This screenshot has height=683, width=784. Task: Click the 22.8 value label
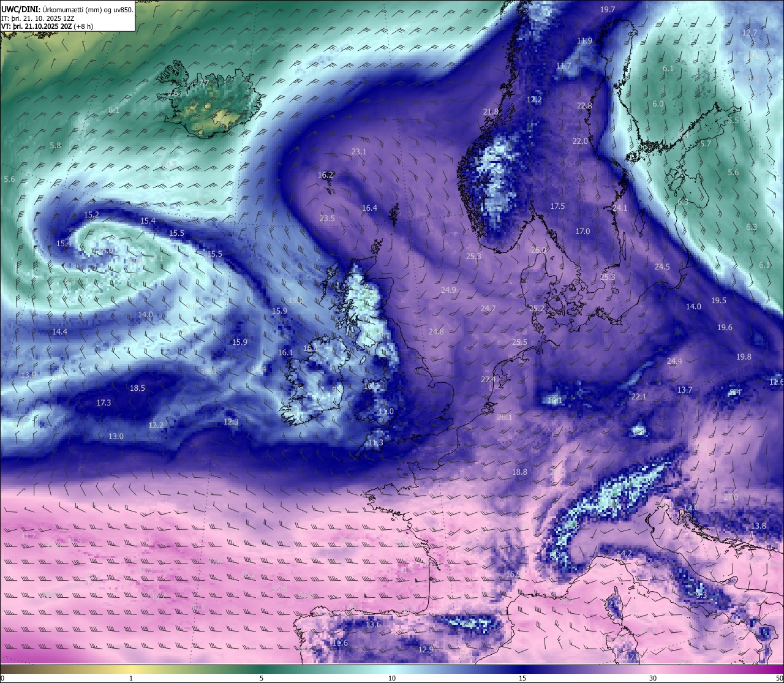tap(584, 105)
